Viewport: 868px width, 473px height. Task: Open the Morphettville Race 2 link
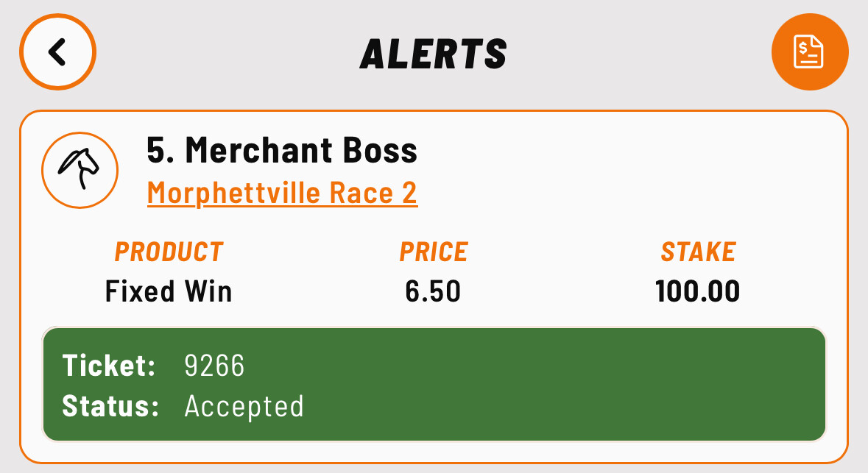(282, 193)
